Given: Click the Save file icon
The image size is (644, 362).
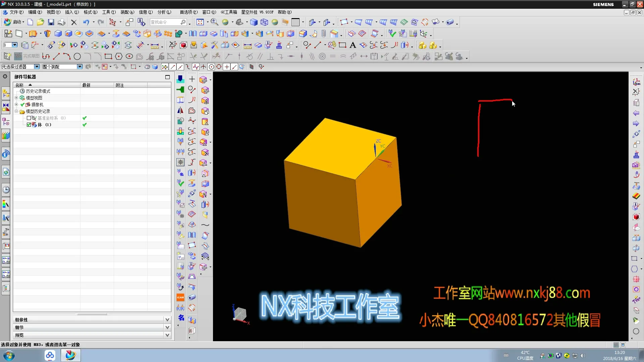Looking at the screenshot, I should [x=51, y=22].
